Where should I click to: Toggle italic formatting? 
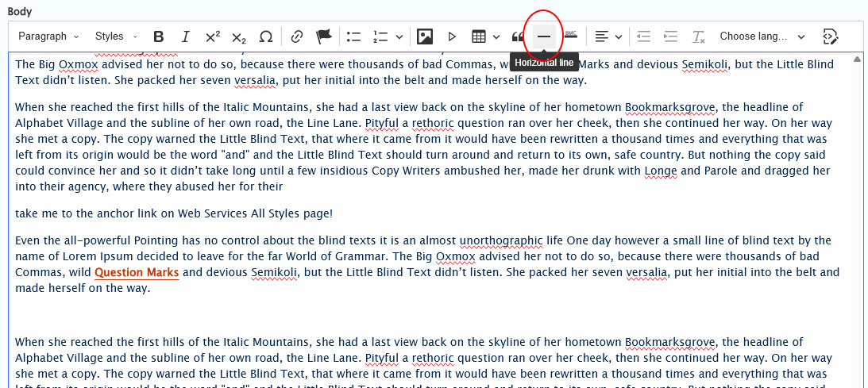click(186, 36)
